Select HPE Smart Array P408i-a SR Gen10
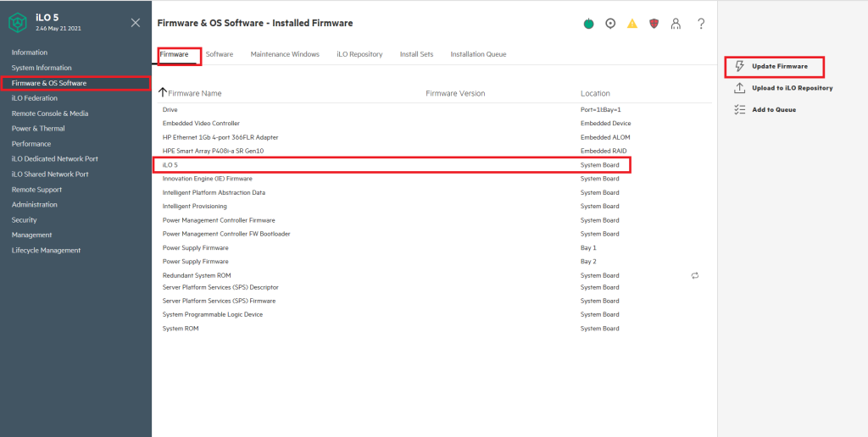Image resolution: width=868 pixels, height=437 pixels. click(x=435, y=151)
